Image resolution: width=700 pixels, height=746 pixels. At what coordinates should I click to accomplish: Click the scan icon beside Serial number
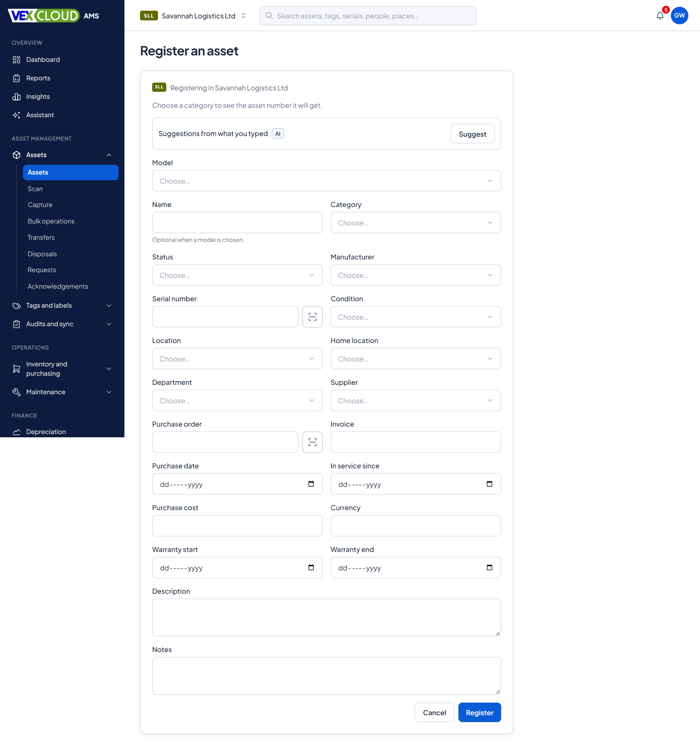[x=312, y=317]
